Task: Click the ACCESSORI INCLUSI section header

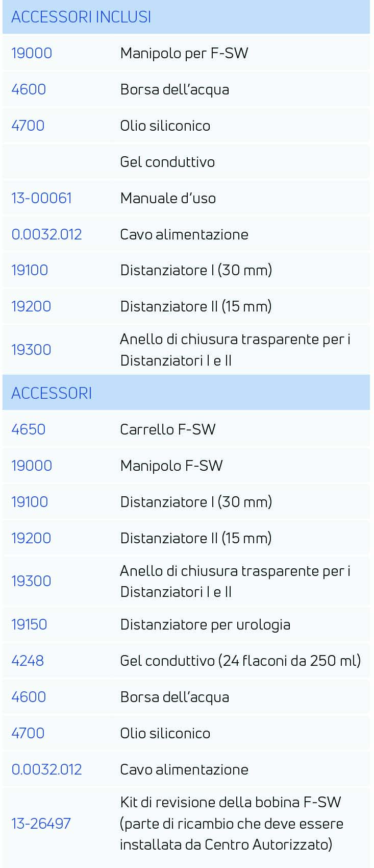Action: (x=186, y=17)
